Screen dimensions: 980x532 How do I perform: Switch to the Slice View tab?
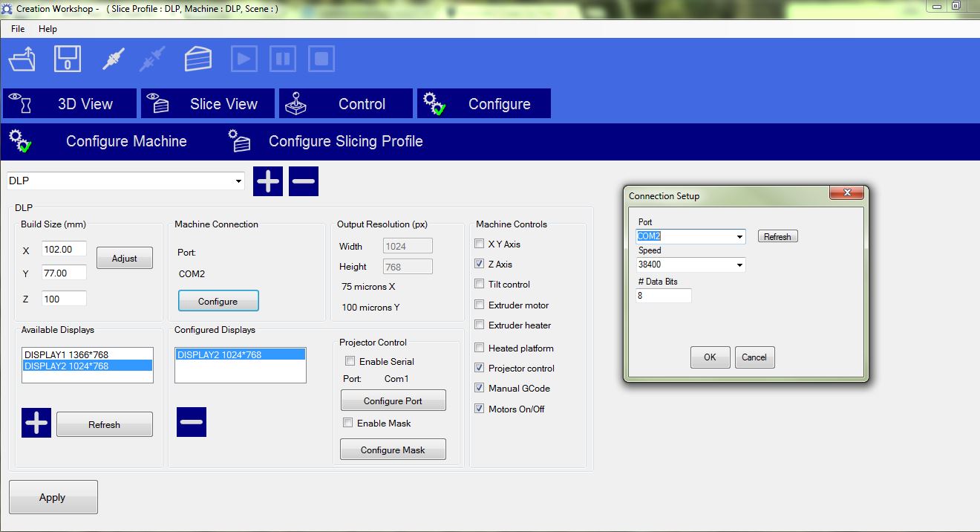[x=208, y=104]
